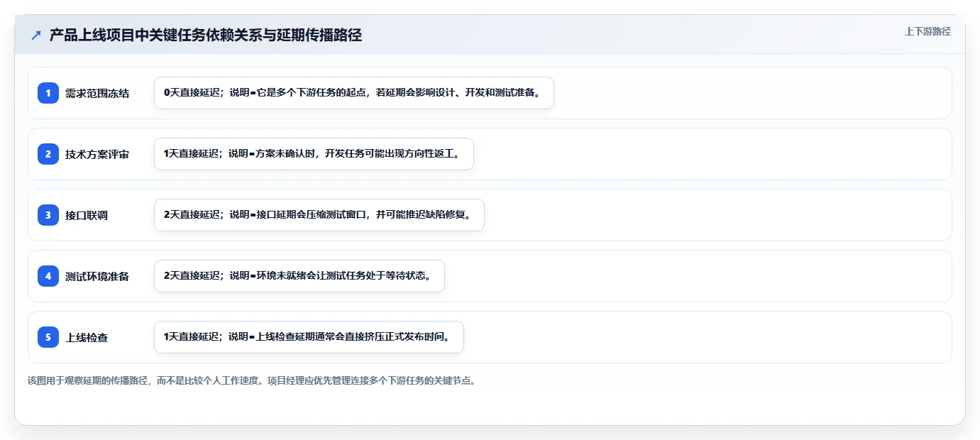Click the 上下游路径 label
Viewport: 980px width, 440px height.
[x=927, y=31]
